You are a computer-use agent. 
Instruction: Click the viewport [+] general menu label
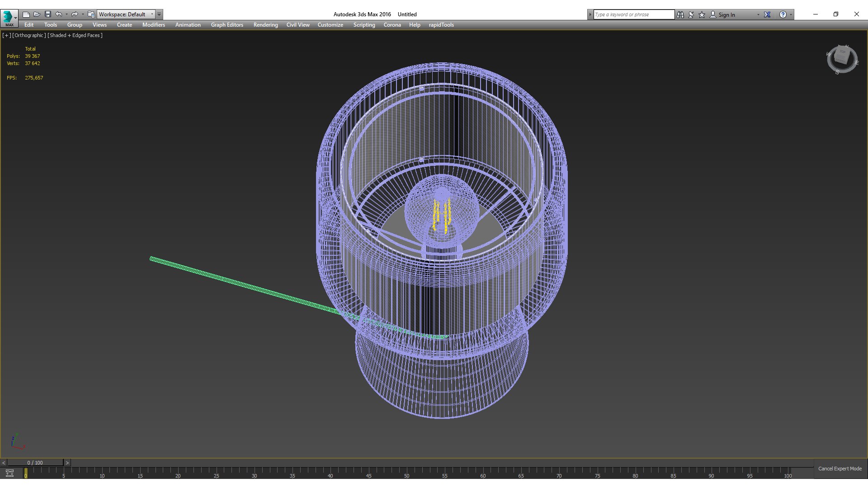point(7,35)
